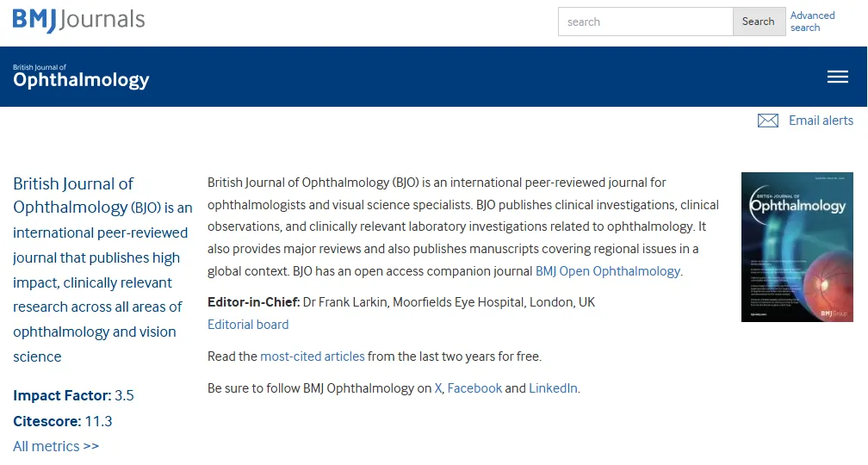Click the British Journal of Ophthalmology heading
This screenshot has height=465, width=868.
pyautogui.click(x=73, y=195)
